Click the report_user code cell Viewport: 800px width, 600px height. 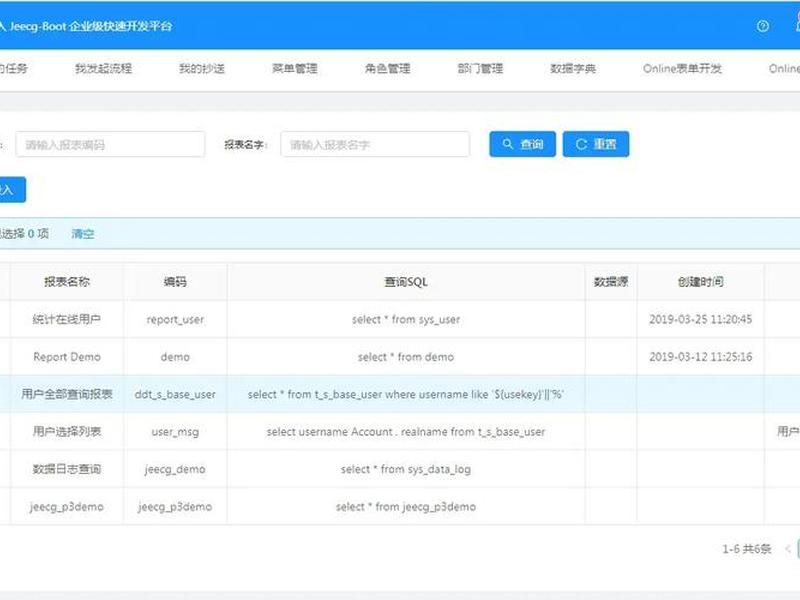(175, 320)
